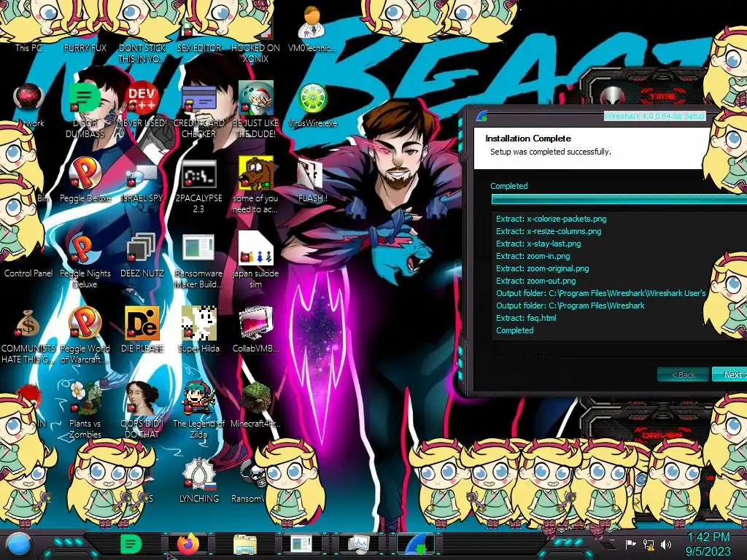Launch Peggle Deluxe from desktop
The width and height of the screenshot is (747, 560).
(85, 180)
